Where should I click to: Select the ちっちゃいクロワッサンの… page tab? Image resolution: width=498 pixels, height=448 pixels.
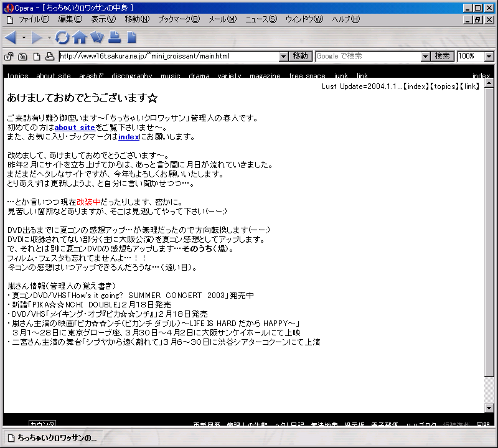pos(54,438)
